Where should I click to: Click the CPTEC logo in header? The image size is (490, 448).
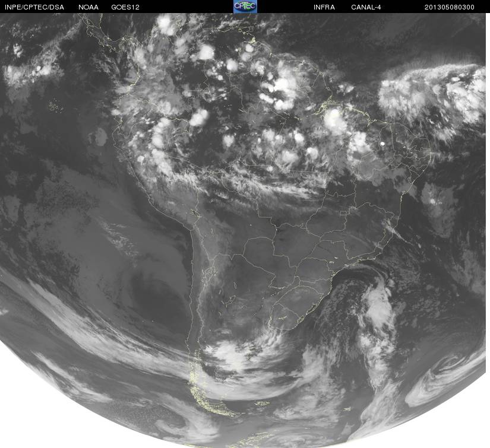pyautogui.click(x=245, y=7)
